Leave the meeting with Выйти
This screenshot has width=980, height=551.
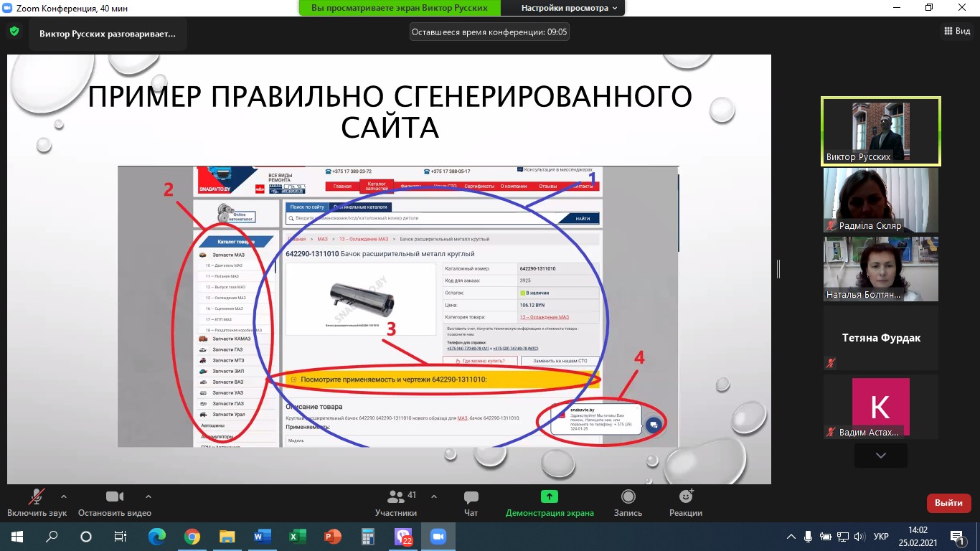(948, 503)
